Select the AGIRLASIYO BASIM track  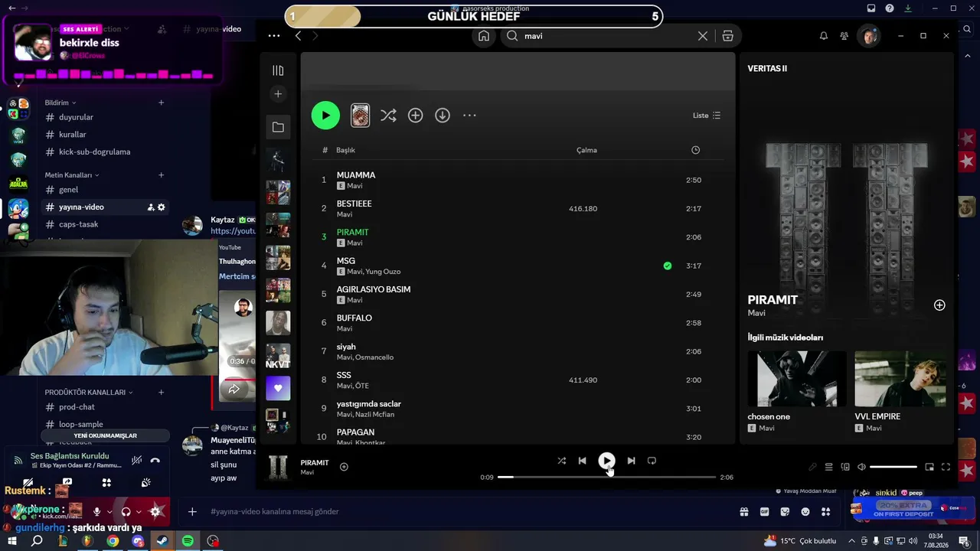pyautogui.click(x=374, y=289)
